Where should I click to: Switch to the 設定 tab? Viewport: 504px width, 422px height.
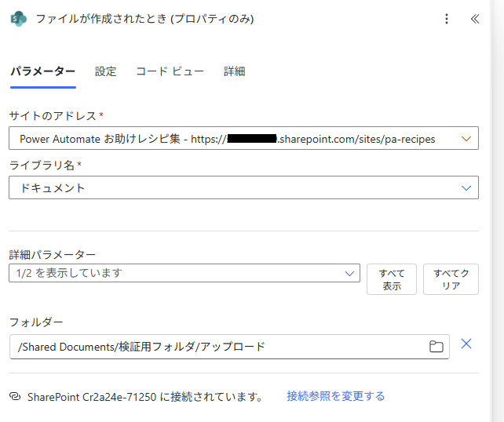tap(105, 71)
